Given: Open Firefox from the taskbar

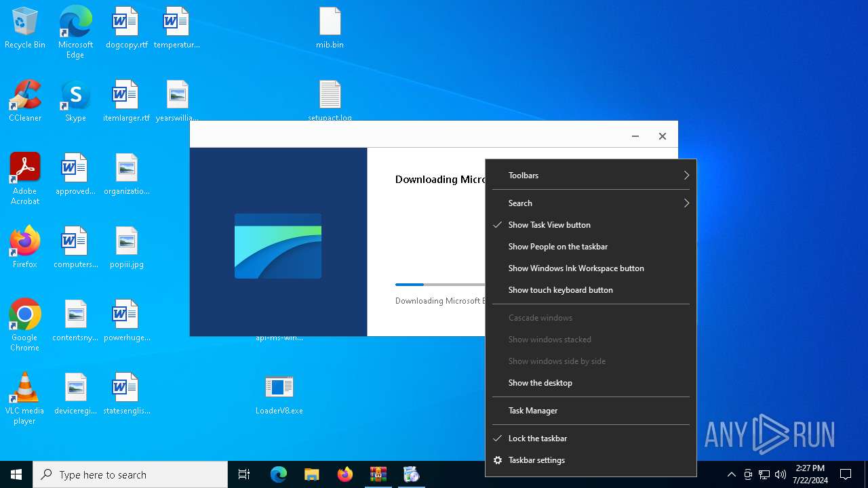Looking at the screenshot, I should click(x=344, y=474).
